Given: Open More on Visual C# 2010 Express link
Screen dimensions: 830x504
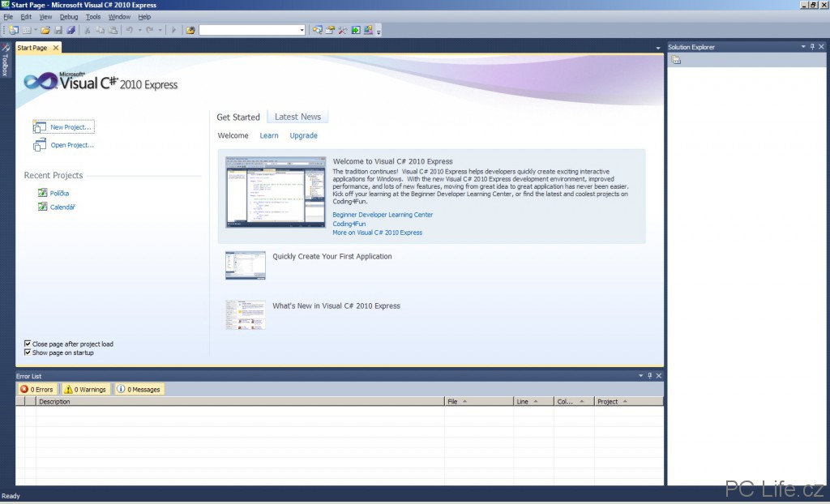Looking at the screenshot, I should coord(378,233).
